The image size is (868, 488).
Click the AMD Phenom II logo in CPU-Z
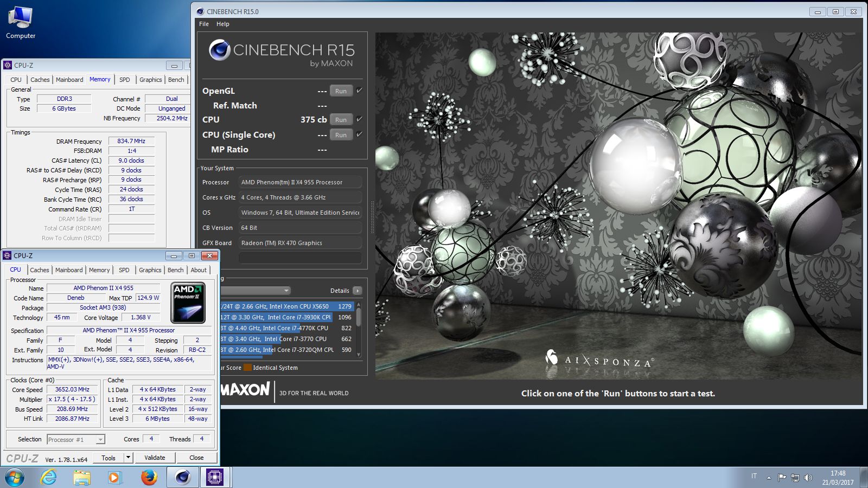click(188, 303)
